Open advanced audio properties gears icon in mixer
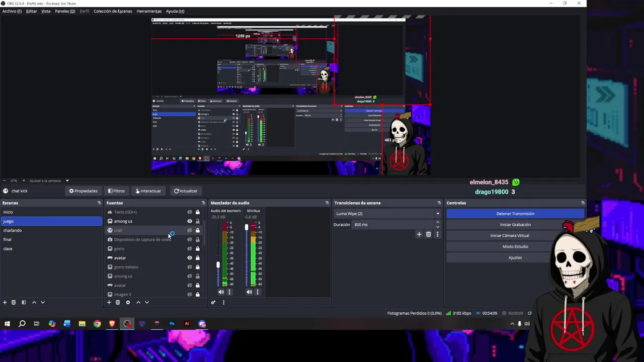644x362 pixels. [213, 302]
